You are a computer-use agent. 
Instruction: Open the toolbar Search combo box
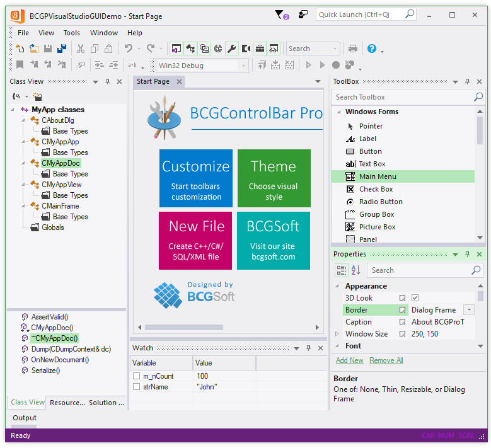[335, 49]
